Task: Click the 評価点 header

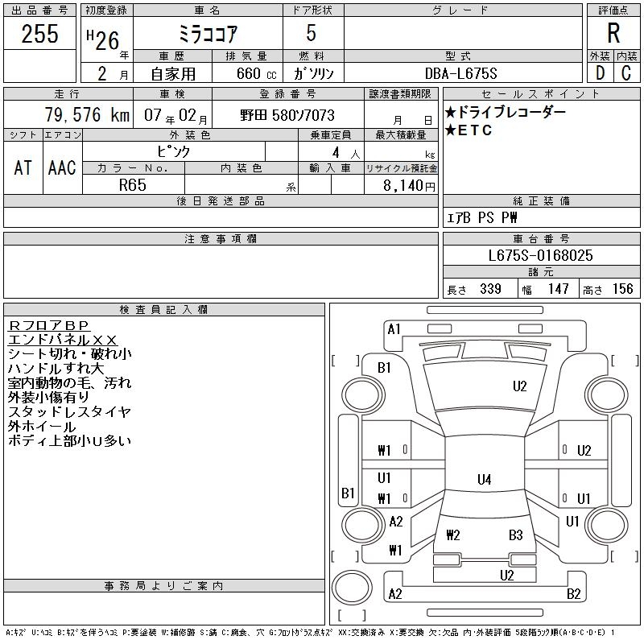Action: coord(613,10)
